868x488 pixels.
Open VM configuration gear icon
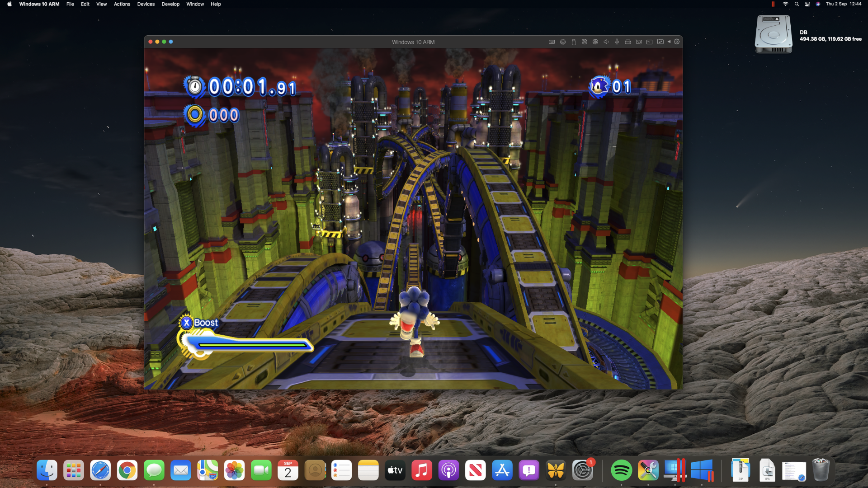pyautogui.click(x=677, y=42)
